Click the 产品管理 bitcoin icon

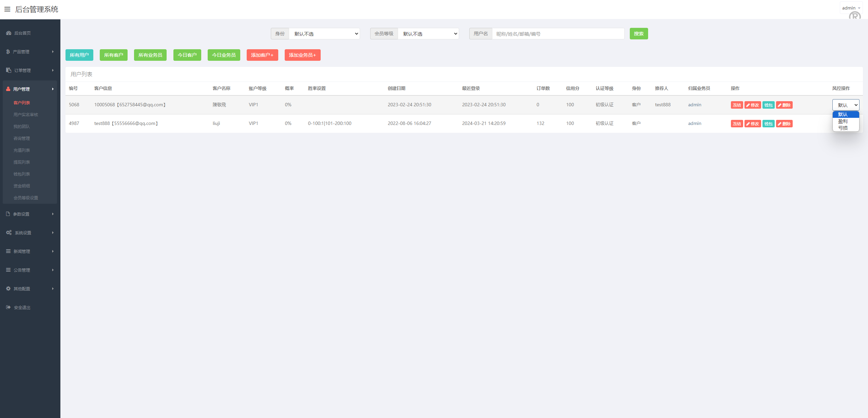tap(8, 52)
